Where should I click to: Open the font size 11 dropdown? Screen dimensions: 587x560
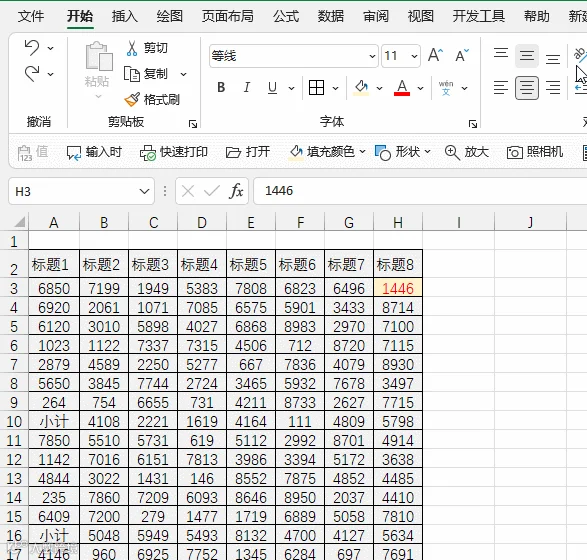tap(414, 56)
